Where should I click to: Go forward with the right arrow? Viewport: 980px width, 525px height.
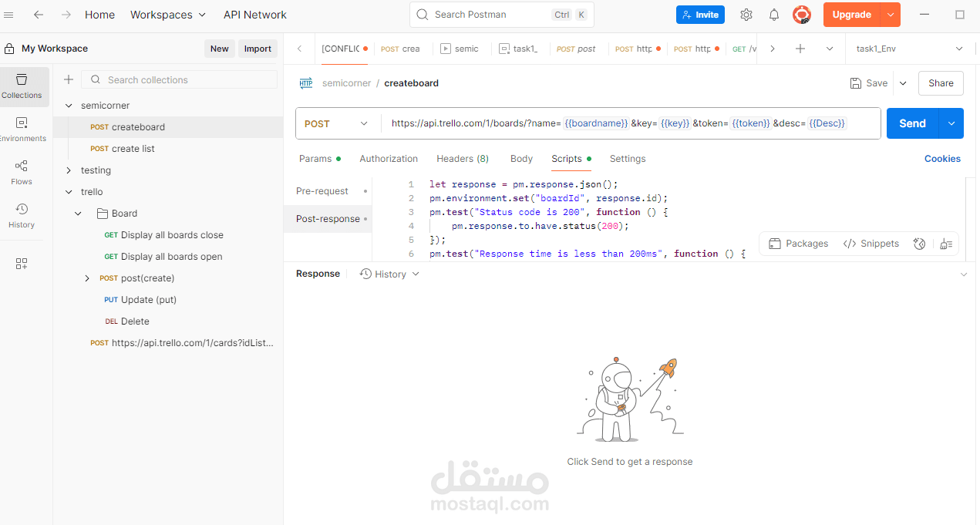click(x=66, y=15)
